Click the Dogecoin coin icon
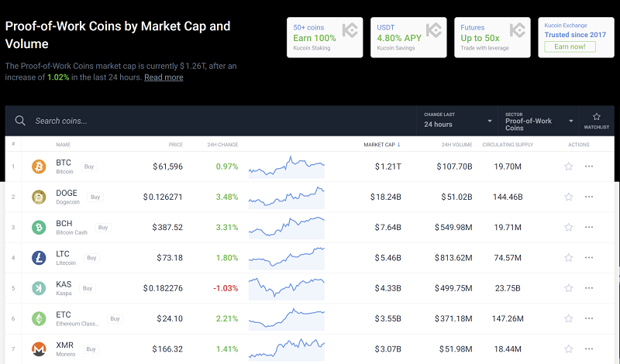Image resolution: width=620 pixels, height=364 pixels. pyautogui.click(x=39, y=197)
